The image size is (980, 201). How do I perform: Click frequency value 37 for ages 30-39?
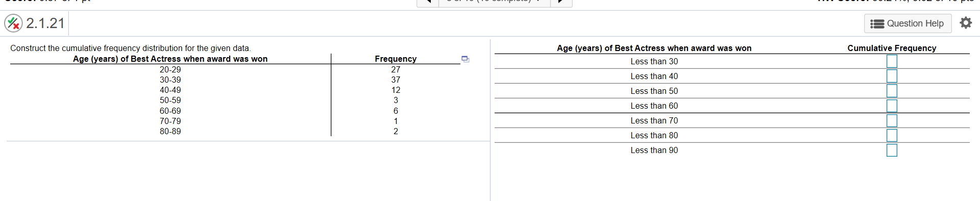[396, 80]
